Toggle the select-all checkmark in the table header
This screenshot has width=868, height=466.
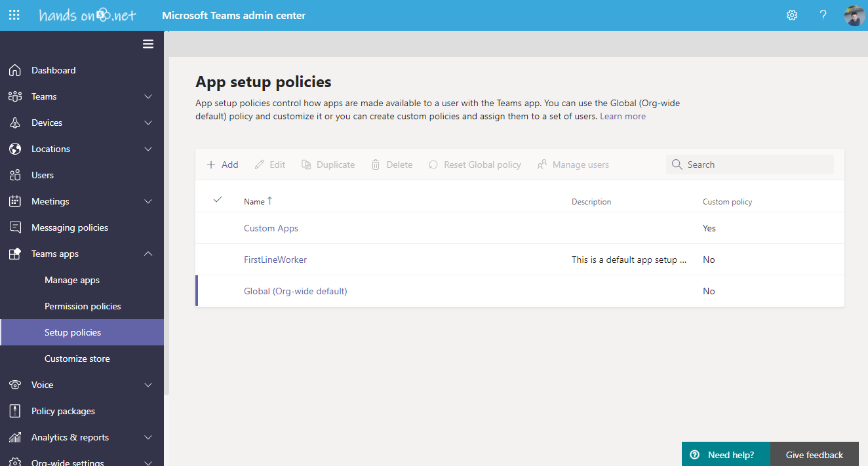point(218,199)
